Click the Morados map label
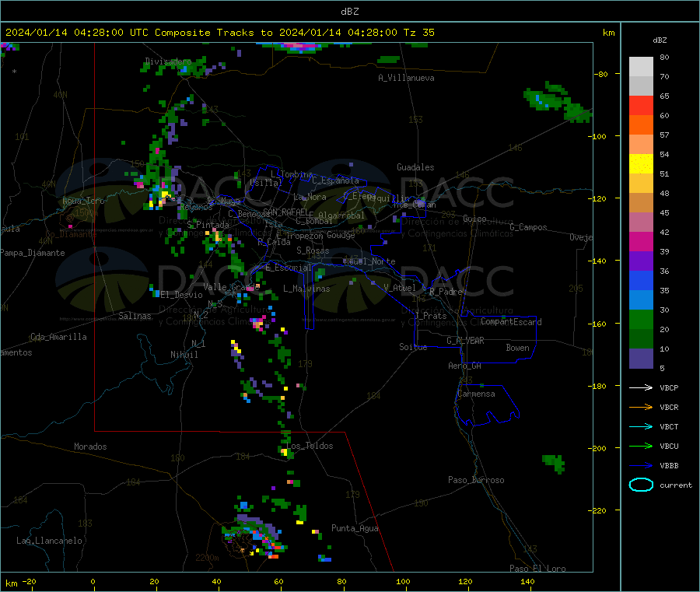The width and height of the screenshot is (700, 592). (x=90, y=447)
